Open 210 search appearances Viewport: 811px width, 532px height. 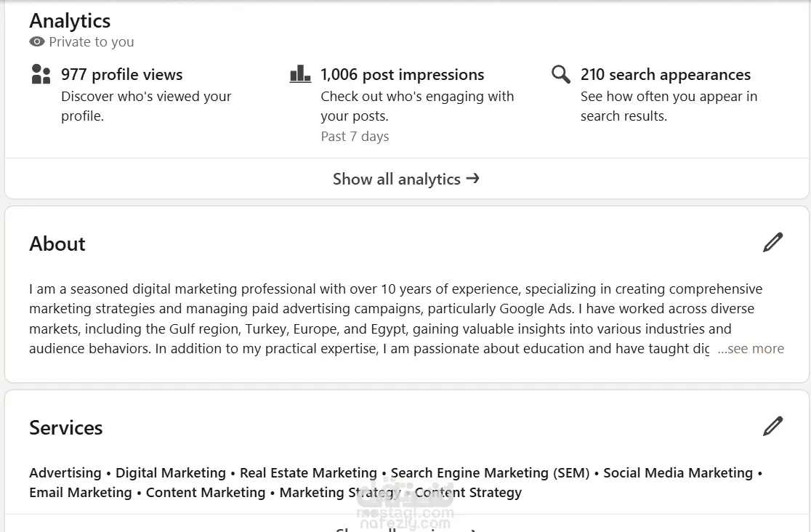[x=665, y=74]
